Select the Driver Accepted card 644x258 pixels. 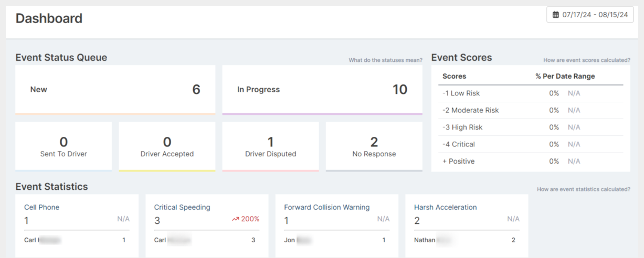(167, 146)
